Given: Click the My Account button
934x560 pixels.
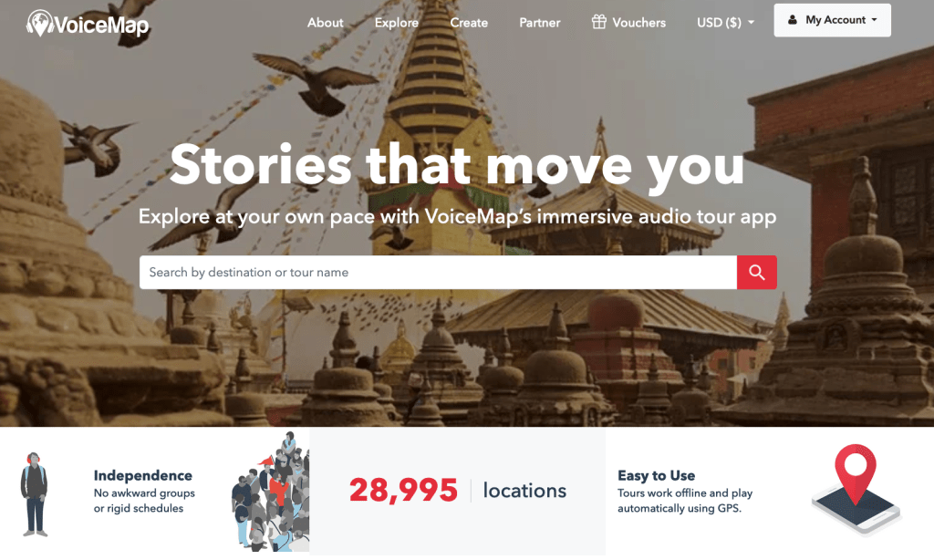Looking at the screenshot, I should click(832, 20).
